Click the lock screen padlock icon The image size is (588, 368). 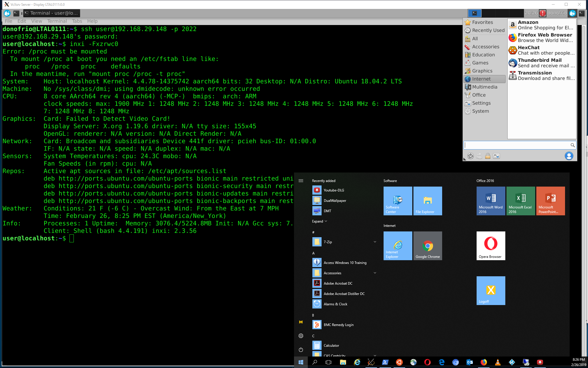tap(488, 156)
